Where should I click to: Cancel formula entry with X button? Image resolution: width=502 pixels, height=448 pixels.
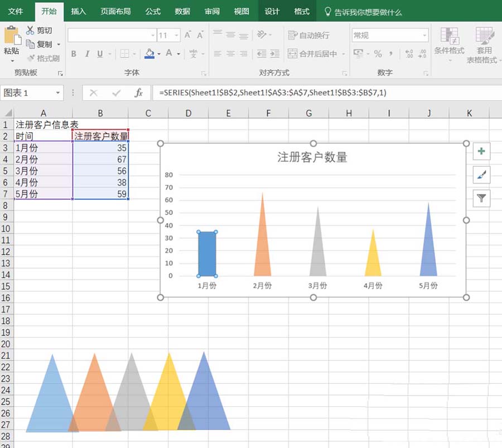coord(94,93)
